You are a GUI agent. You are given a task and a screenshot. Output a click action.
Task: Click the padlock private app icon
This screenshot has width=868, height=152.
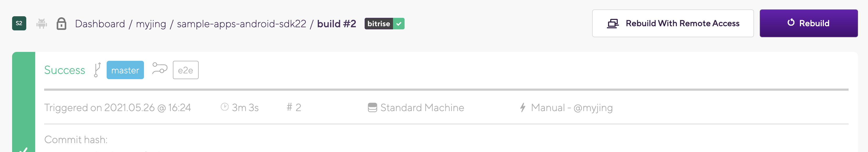[x=61, y=24]
